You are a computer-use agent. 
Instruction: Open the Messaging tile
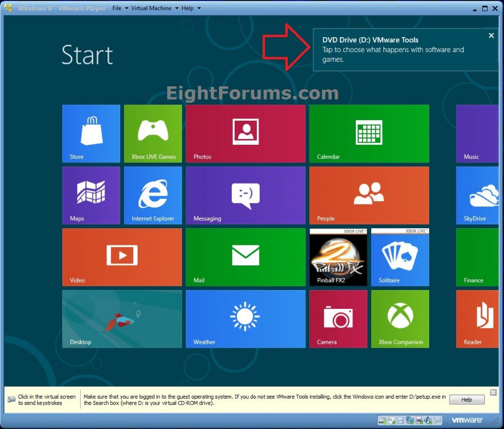tap(245, 196)
